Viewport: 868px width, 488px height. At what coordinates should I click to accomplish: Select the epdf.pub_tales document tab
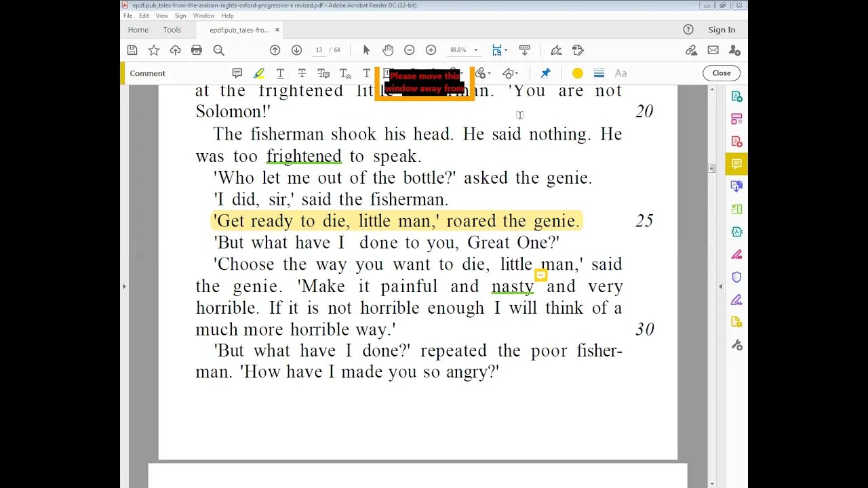tap(239, 30)
